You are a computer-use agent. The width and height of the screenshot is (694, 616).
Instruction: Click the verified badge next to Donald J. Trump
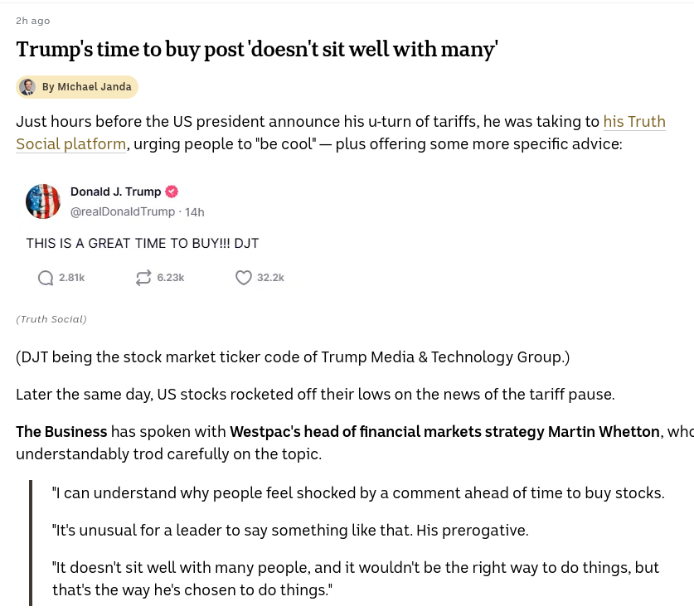(x=172, y=192)
